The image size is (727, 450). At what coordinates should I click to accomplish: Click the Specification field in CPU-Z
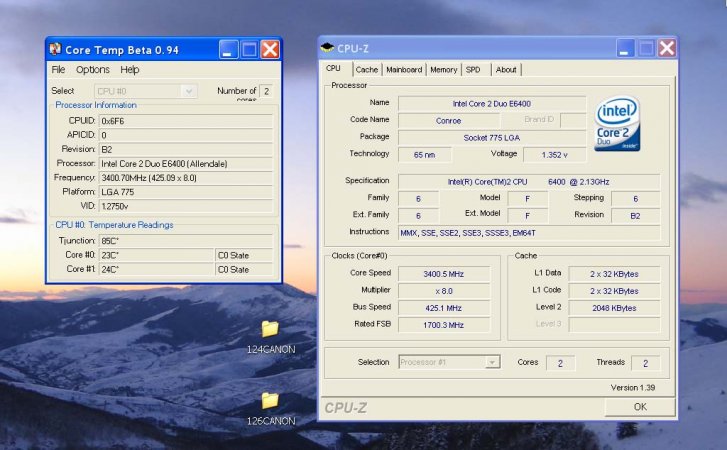pyautogui.click(x=529, y=182)
